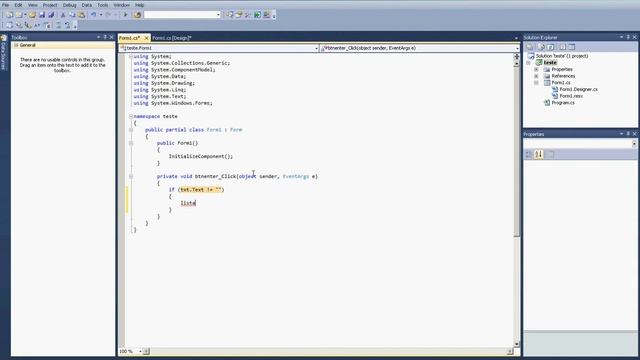Image resolution: width=640 pixels, height=360 pixels.
Task: Click the Copy icon in the toolbar
Action: tap(72, 15)
